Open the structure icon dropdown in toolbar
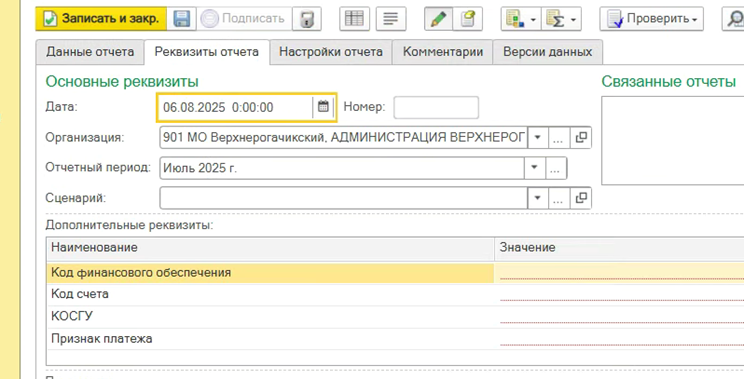 pyautogui.click(x=521, y=19)
